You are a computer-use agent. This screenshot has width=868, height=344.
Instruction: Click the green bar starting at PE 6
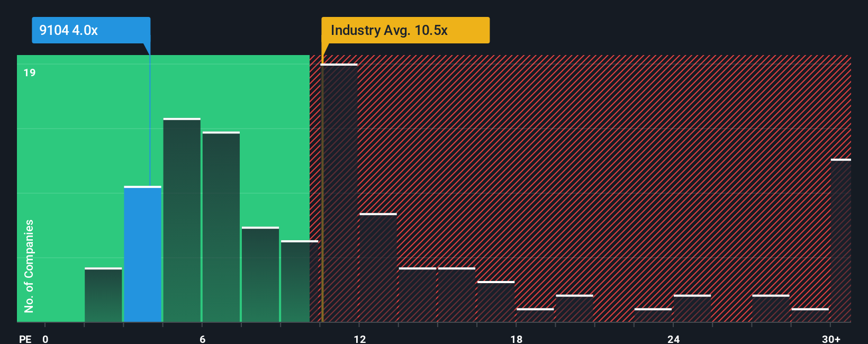coord(221,227)
